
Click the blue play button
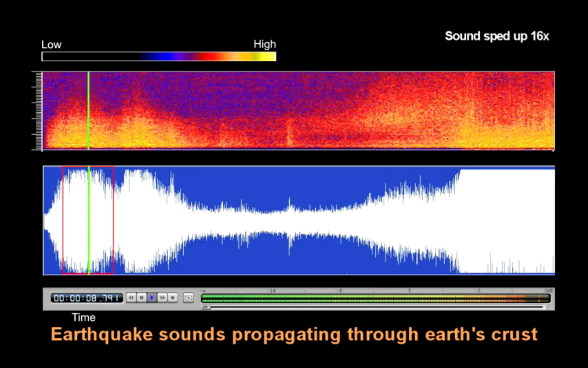(152, 298)
